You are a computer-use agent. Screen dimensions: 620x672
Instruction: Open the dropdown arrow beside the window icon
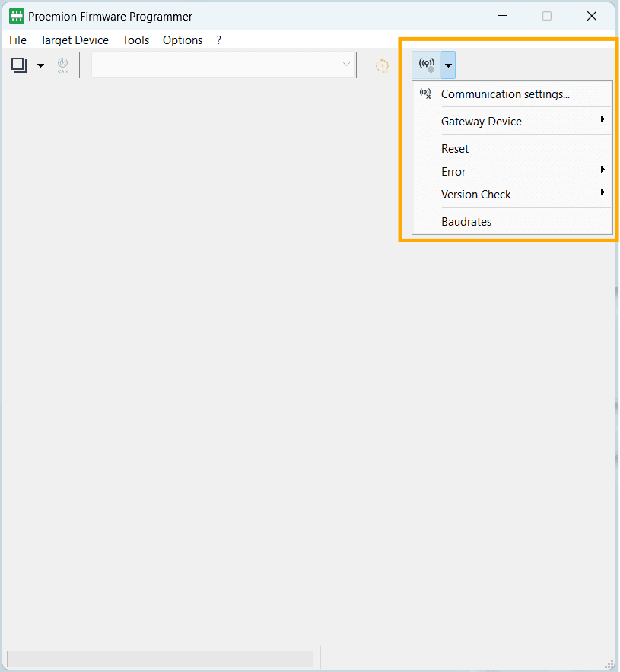[x=40, y=66]
